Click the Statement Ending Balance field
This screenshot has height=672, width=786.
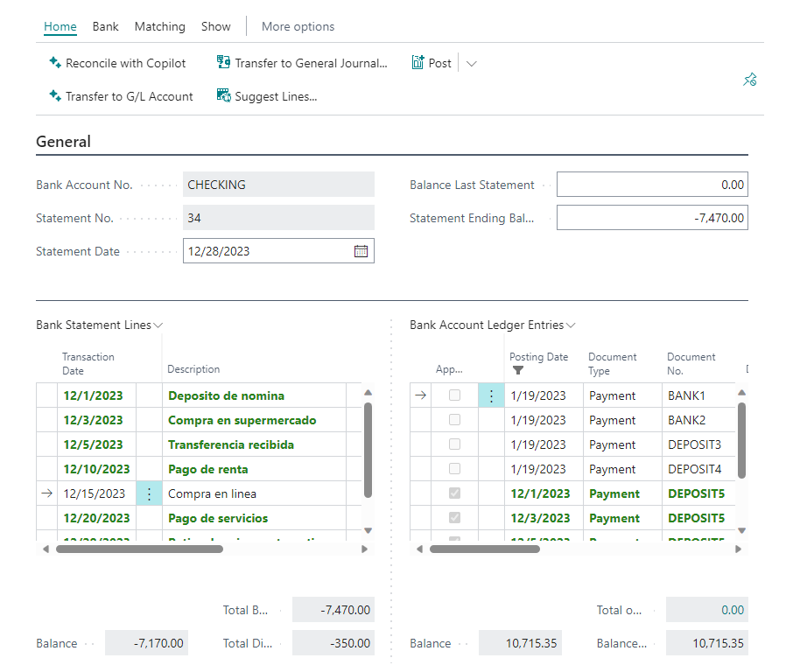tap(652, 218)
